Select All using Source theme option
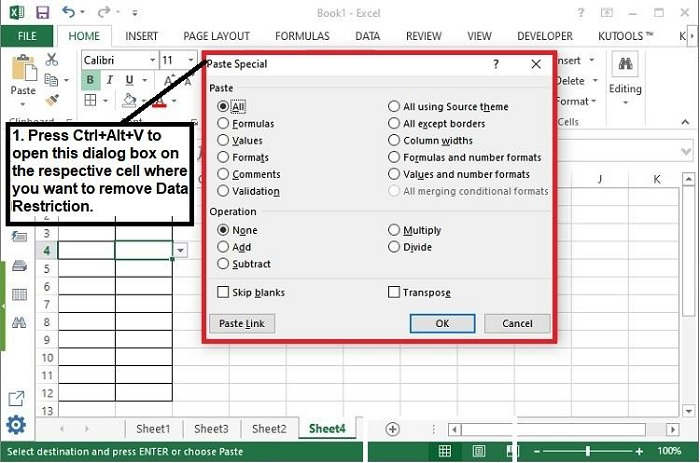 [448, 106]
